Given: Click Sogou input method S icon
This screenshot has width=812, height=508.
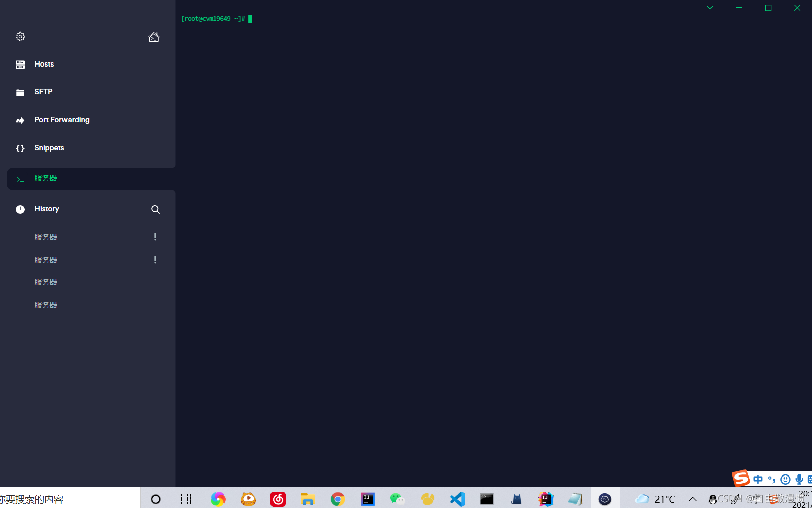Looking at the screenshot, I should pos(741,479).
